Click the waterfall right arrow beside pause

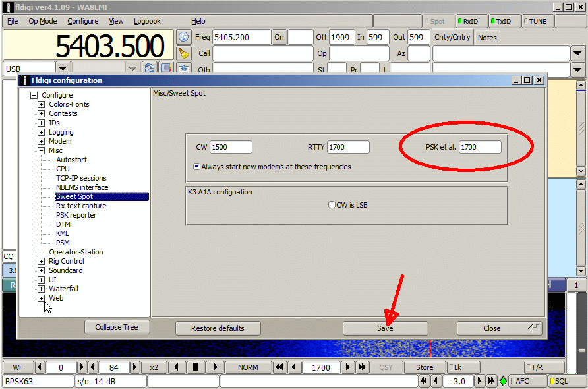(215, 367)
